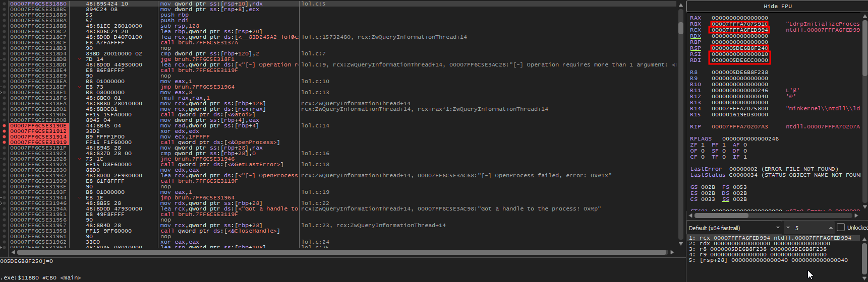The height and width of the screenshot is (282, 868).
Task: Click gray breakpoint bullet beside address 00007FF6C5E318B5
Action: point(5,10)
